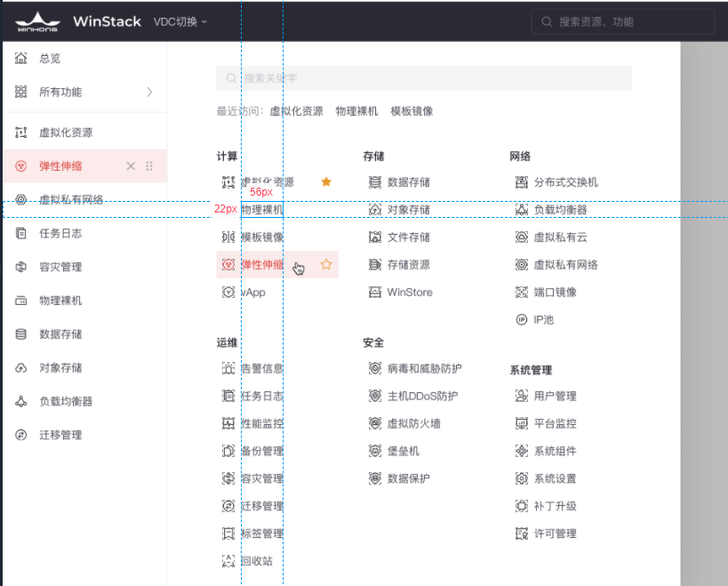Screen dimensions: 728x586
Task: Click the sidebar 容灾管理 icon
Action: (x=21, y=267)
